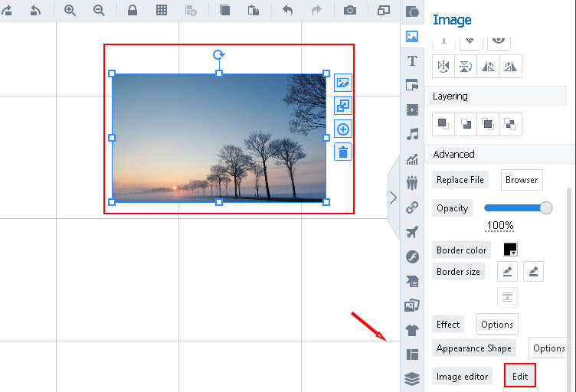Click the Browser button

click(522, 180)
